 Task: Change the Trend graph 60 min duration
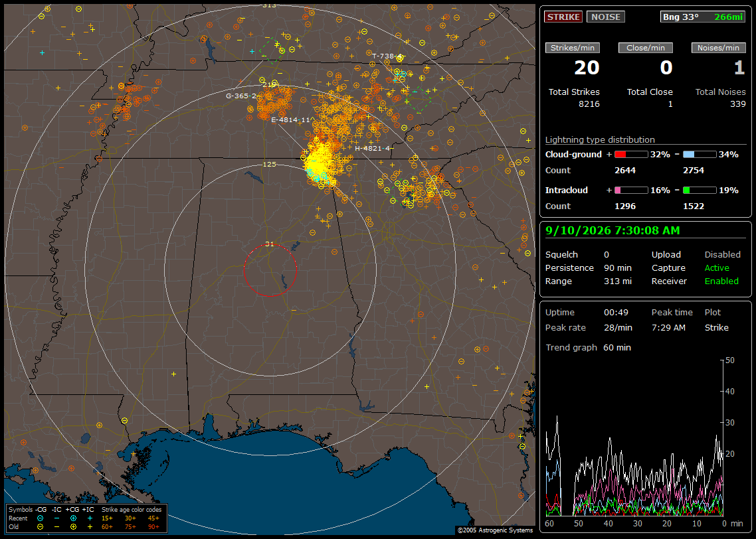point(617,348)
